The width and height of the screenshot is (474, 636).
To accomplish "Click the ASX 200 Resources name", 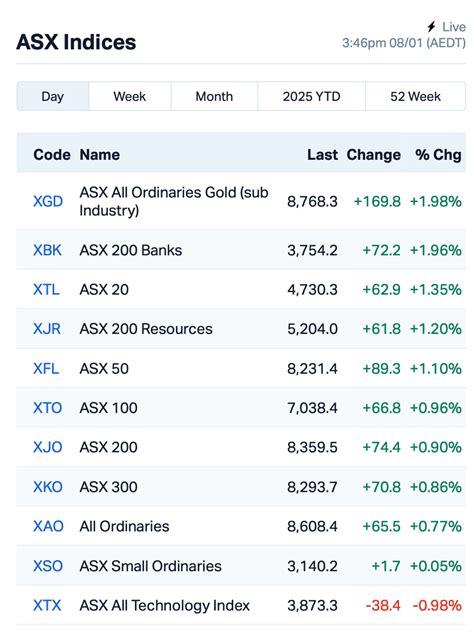I will (146, 329).
